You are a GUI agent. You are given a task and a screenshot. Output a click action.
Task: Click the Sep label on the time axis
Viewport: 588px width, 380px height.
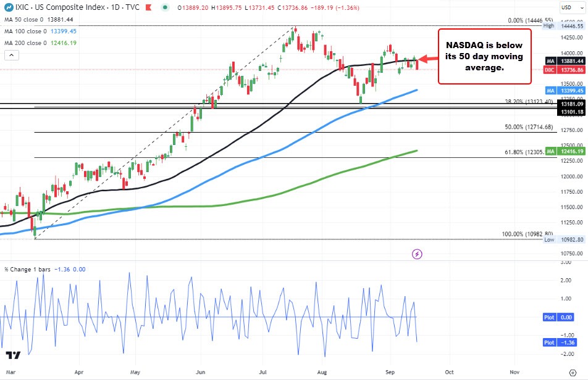pyautogui.click(x=390, y=373)
